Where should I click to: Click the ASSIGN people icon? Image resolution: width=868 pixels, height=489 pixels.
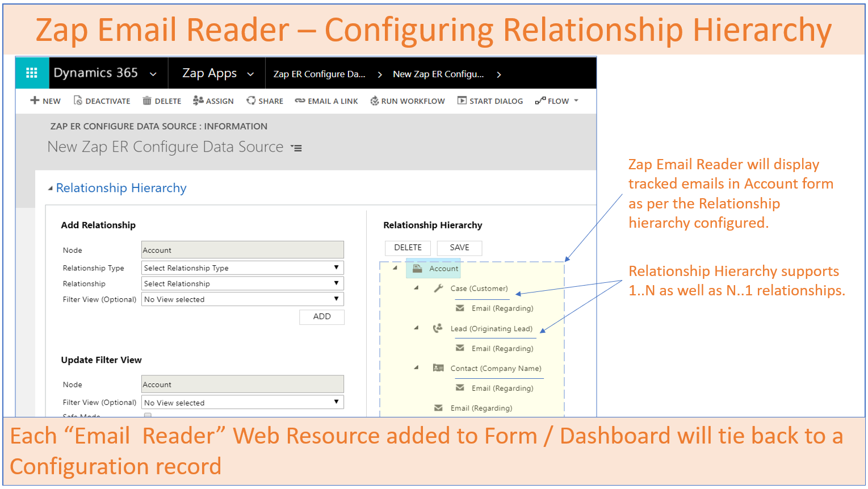click(x=198, y=101)
